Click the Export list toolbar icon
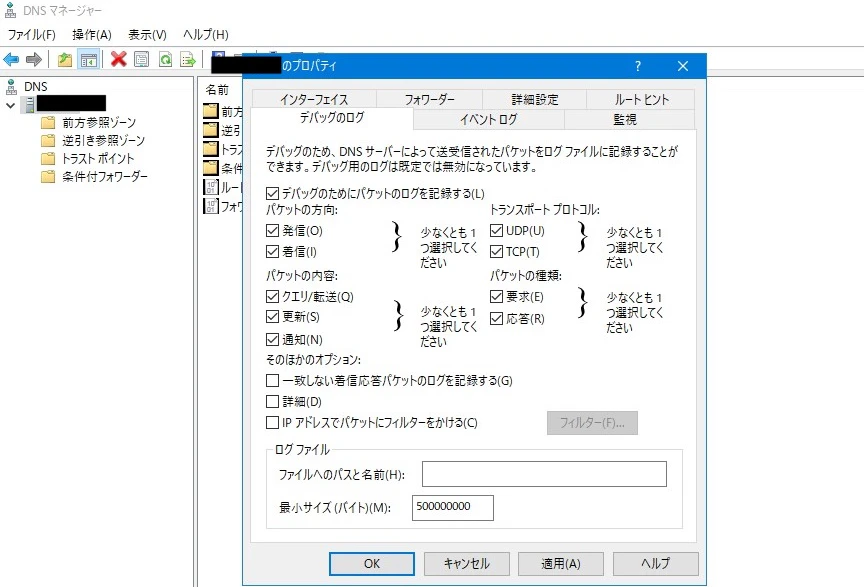The width and height of the screenshot is (864, 587). (x=188, y=59)
